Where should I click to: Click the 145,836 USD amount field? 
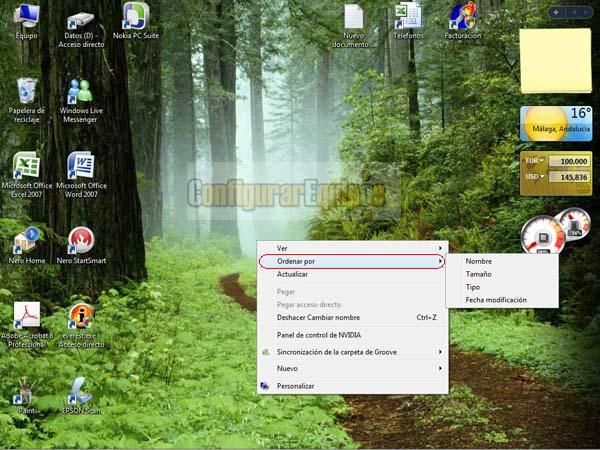[x=569, y=177]
